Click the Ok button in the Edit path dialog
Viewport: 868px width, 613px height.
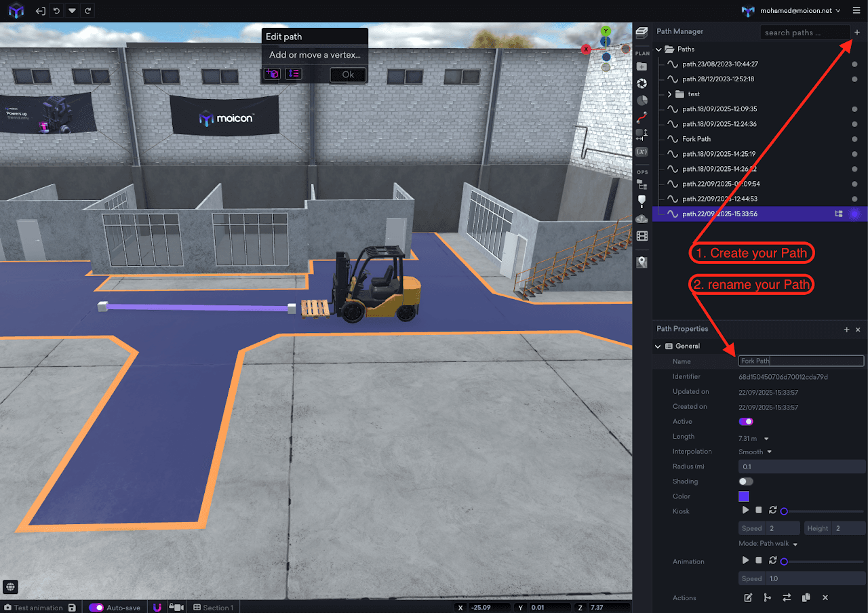(x=348, y=75)
